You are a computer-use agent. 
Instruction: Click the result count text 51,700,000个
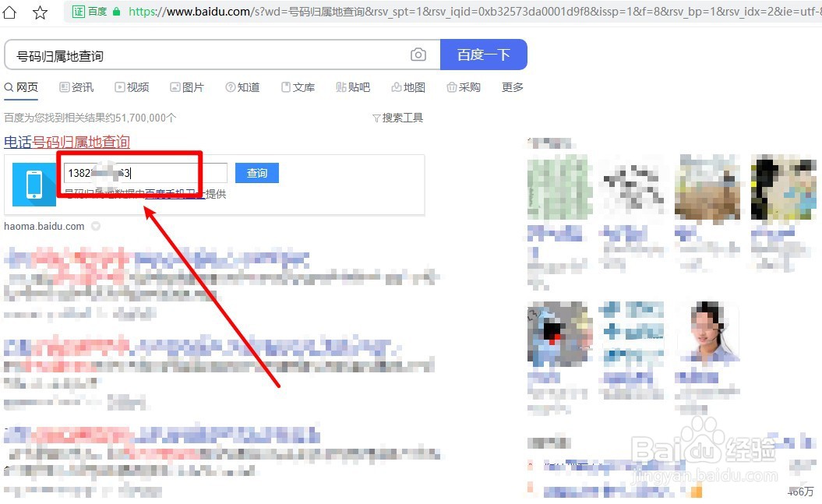coord(146,118)
